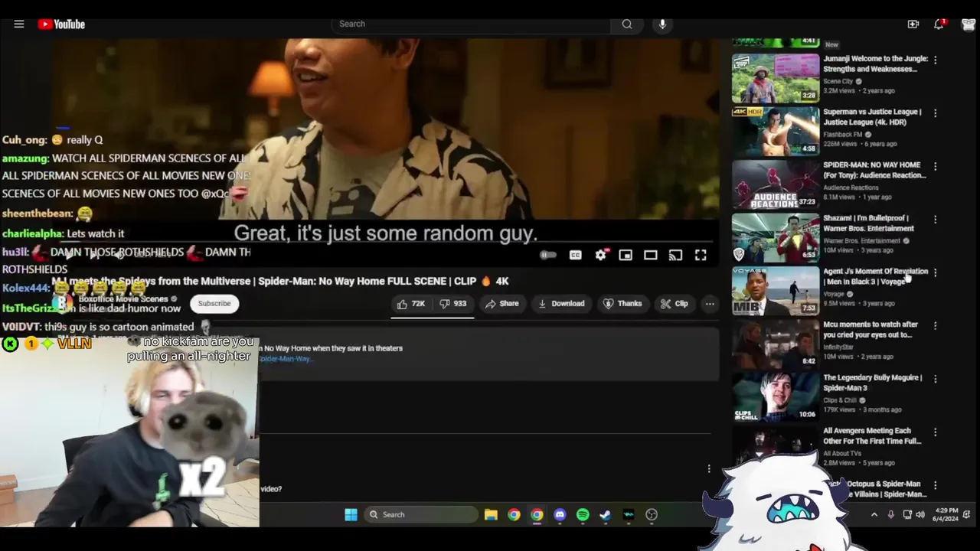Image resolution: width=980 pixels, height=551 pixels.
Task: Click the Clip button
Action: click(675, 304)
